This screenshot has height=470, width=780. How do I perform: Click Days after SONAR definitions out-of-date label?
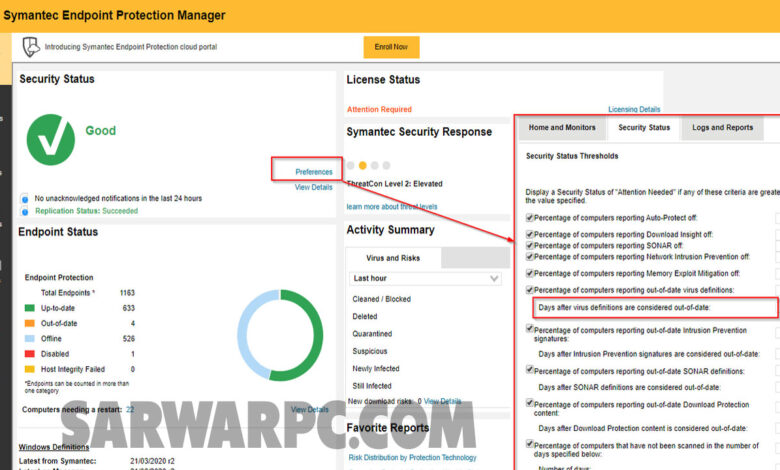click(629, 387)
